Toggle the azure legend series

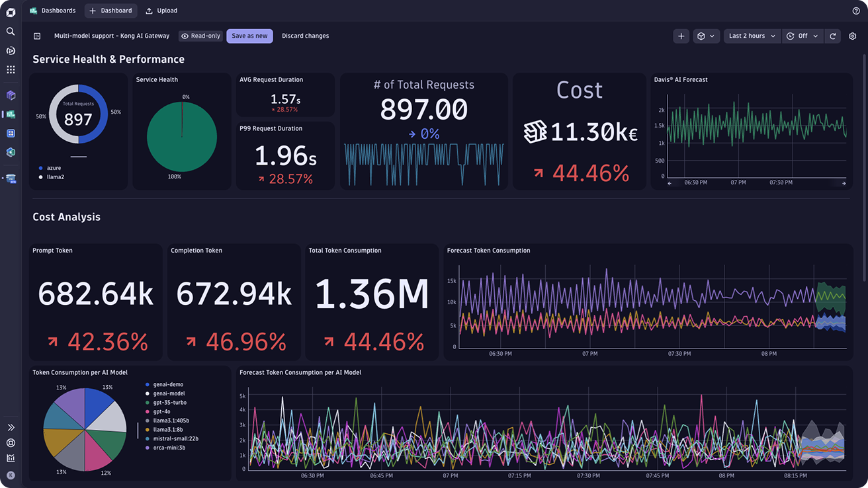tap(54, 168)
